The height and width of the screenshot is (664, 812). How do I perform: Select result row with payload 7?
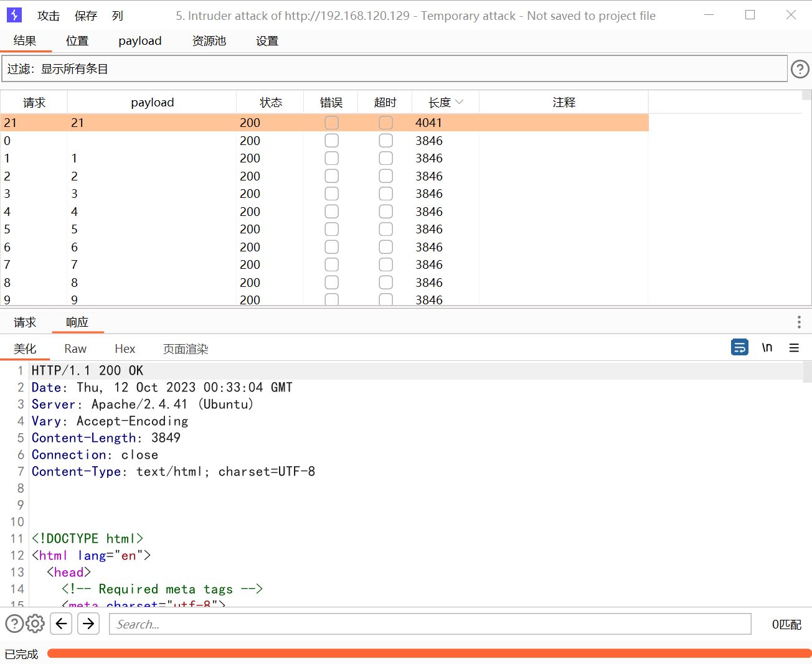pos(324,264)
